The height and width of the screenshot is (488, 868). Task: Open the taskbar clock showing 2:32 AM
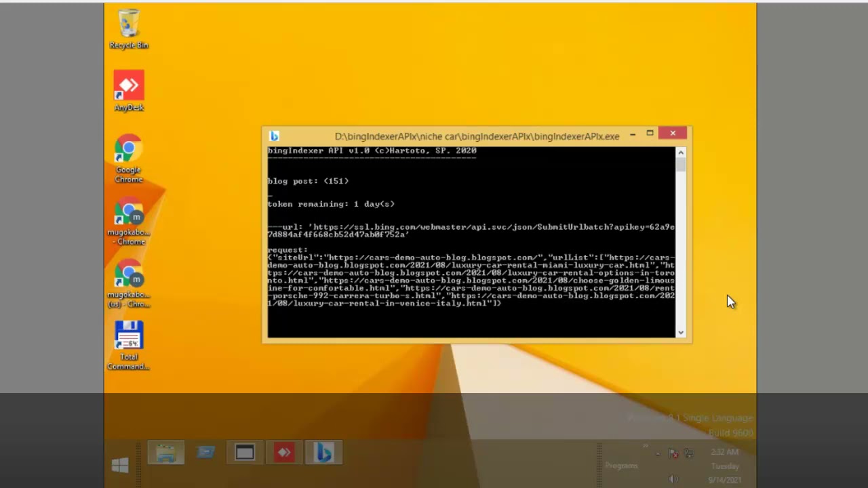[x=724, y=466]
